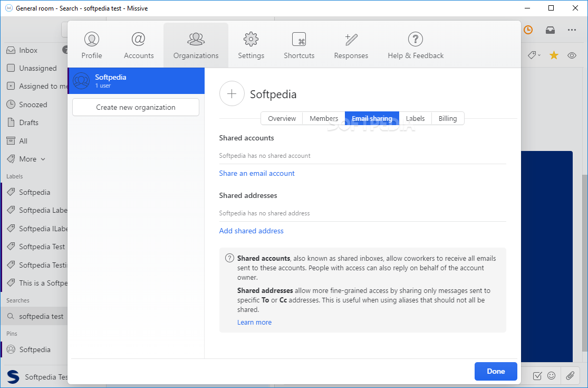Image resolution: width=588 pixels, height=388 pixels.
Task: Click the paperclip attachment icon
Action: [570, 375]
